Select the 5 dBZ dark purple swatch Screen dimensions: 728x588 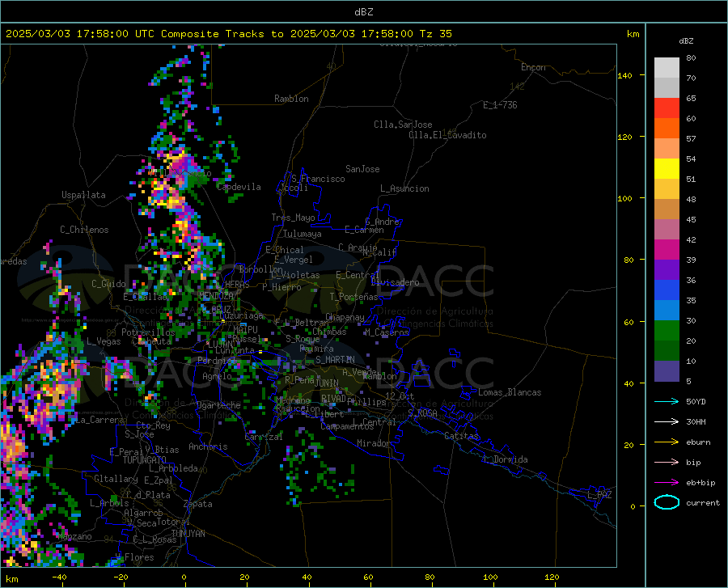[667, 371]
